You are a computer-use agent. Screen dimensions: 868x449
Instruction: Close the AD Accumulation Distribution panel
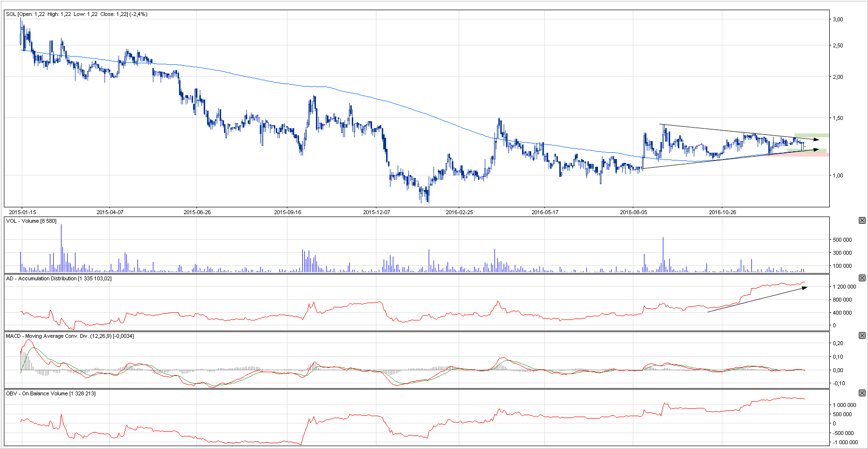click(862, 278)
